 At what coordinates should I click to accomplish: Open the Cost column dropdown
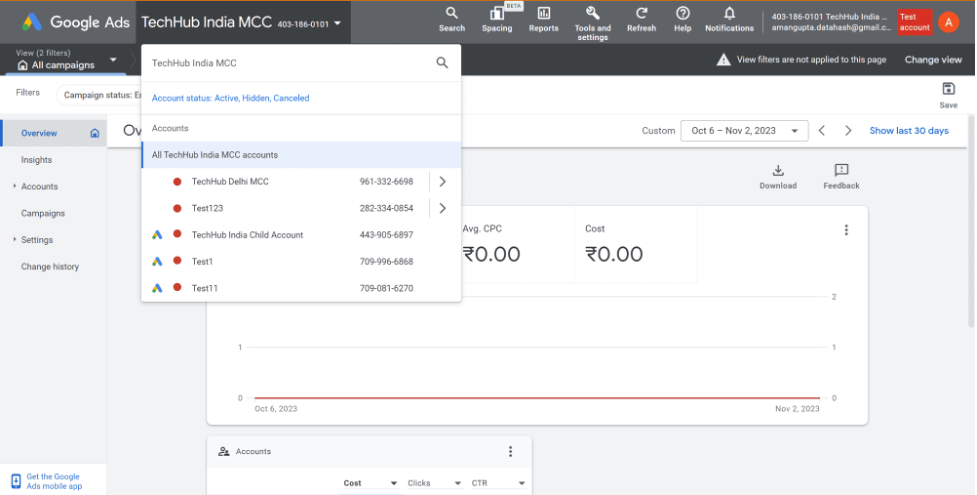point(370,483)
